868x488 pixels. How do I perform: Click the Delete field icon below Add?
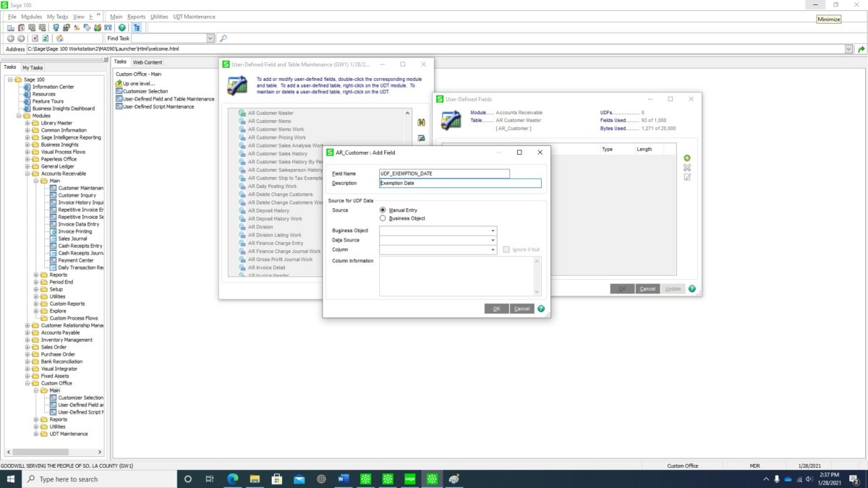[x=686, y=168]
